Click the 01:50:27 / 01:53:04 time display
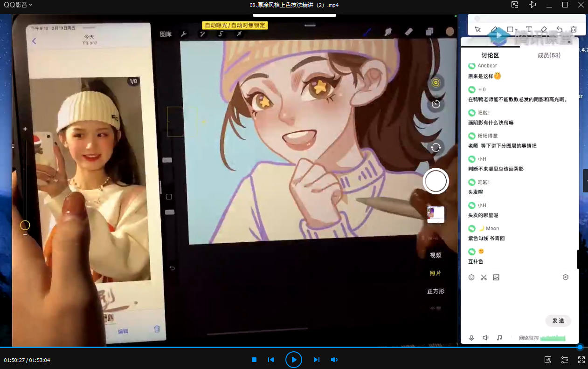588x369 pixels. pyautogui.click(x=27, y=360)
